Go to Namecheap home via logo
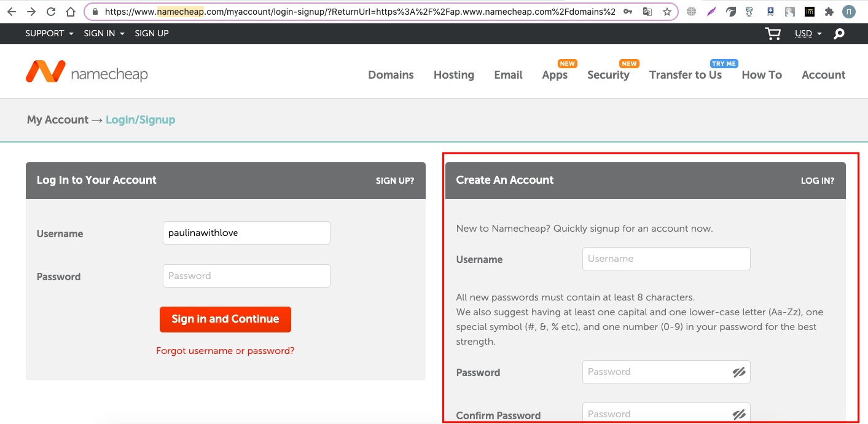This screenshot has width=868, height=424. coord(87,73)
